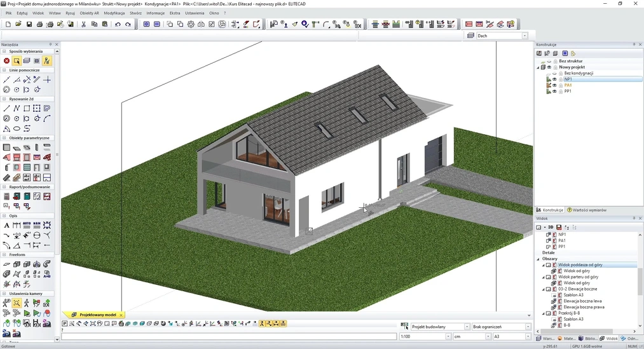Click the red cancel selection icon
Image resolution: width=644 pixels, height=349 pixels.
[6, 61]
